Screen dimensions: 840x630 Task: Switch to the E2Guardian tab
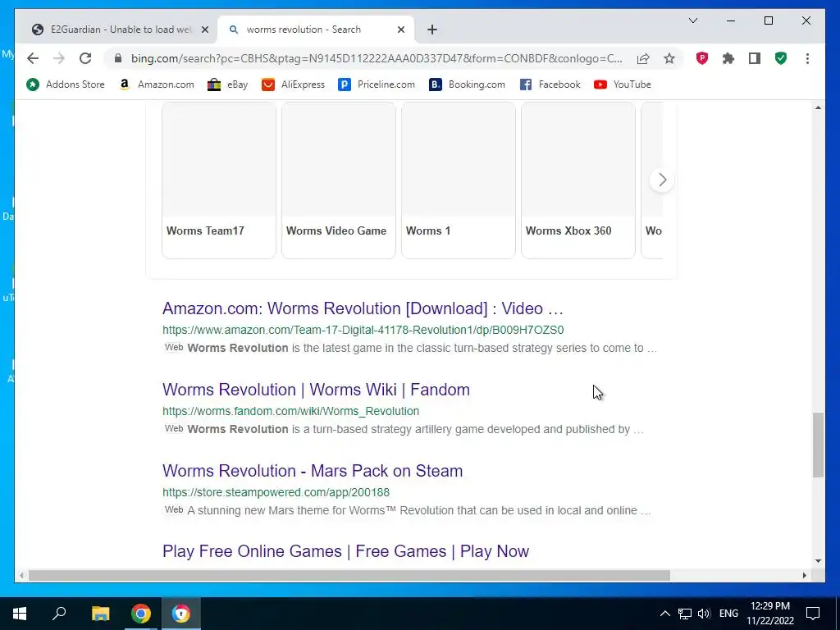[118, 30]
